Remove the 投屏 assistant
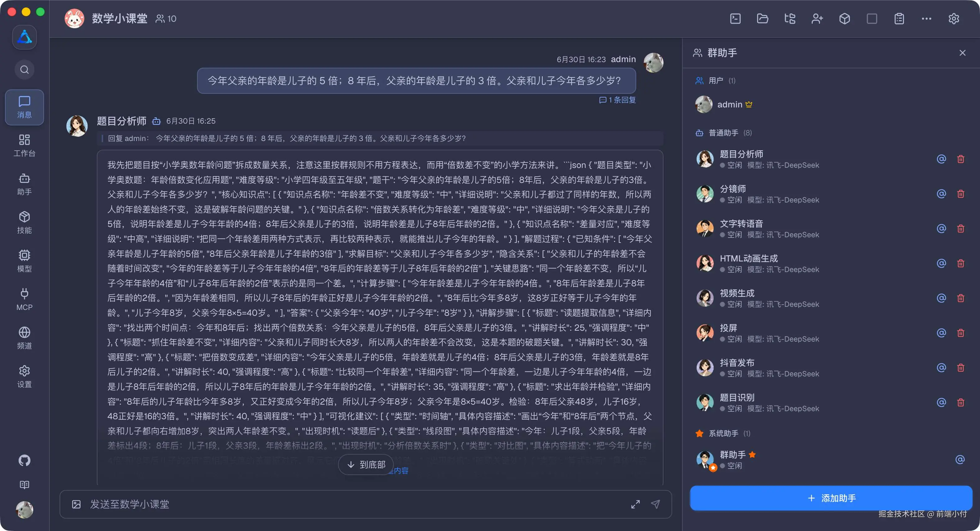Screen dimensions: 980x531 [960, 333]
